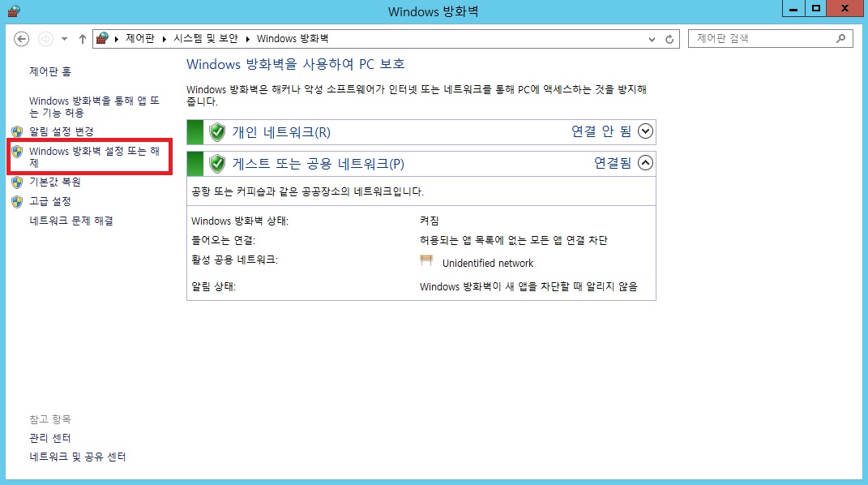Click green shield icon for 공용 네트워크
This screenshot has width=868, height=485.
tap(217, 164)
